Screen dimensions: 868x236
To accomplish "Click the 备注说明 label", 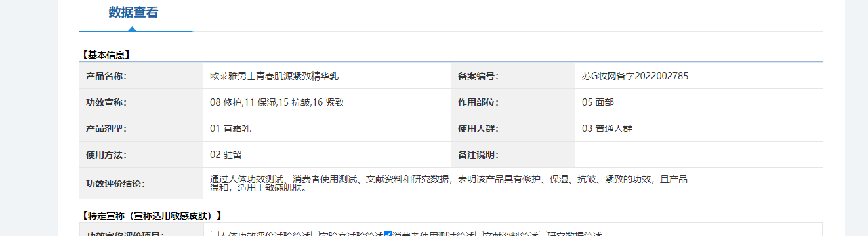I will [478, 155].
